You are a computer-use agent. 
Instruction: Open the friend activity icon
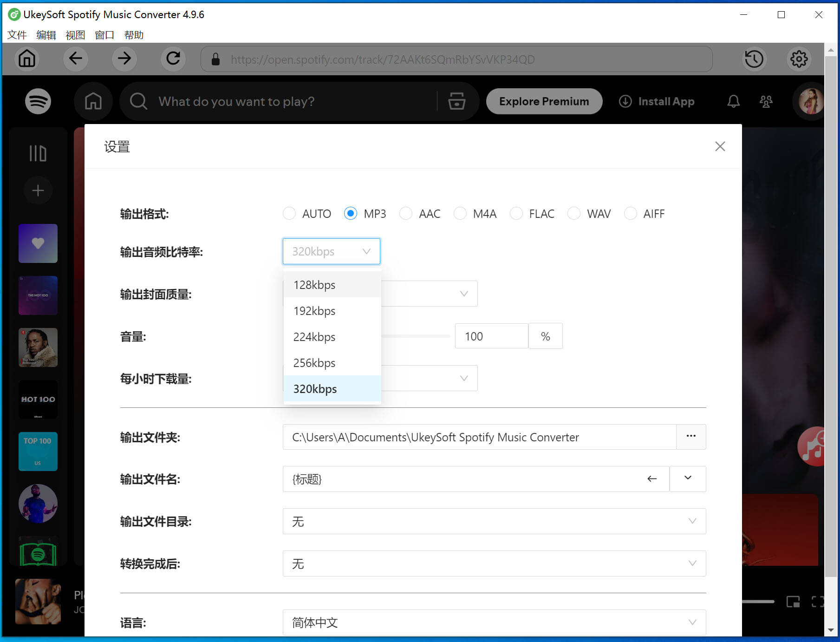point(766,101)
